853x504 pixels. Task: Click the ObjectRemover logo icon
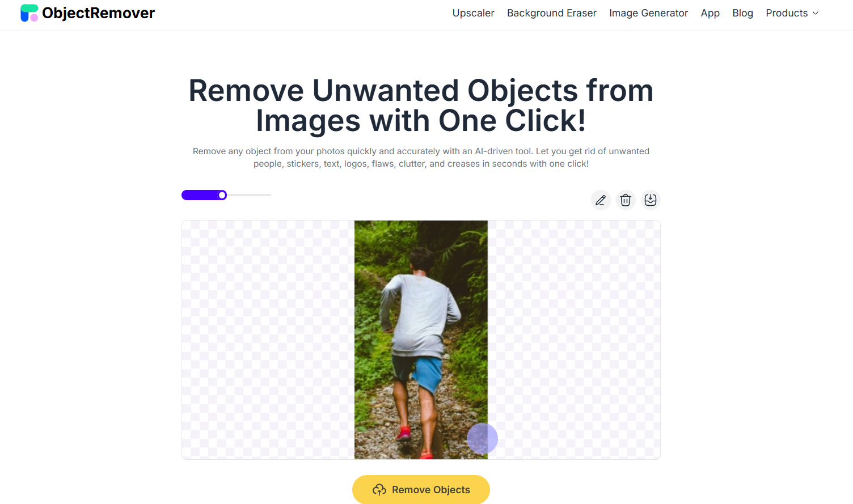point(29,13)
